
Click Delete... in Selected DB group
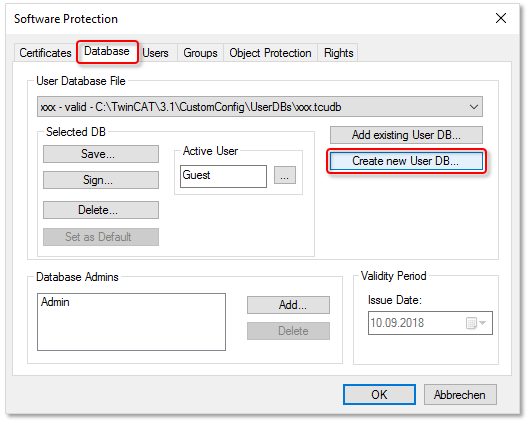pyautogui.click(x=101, y=210)
